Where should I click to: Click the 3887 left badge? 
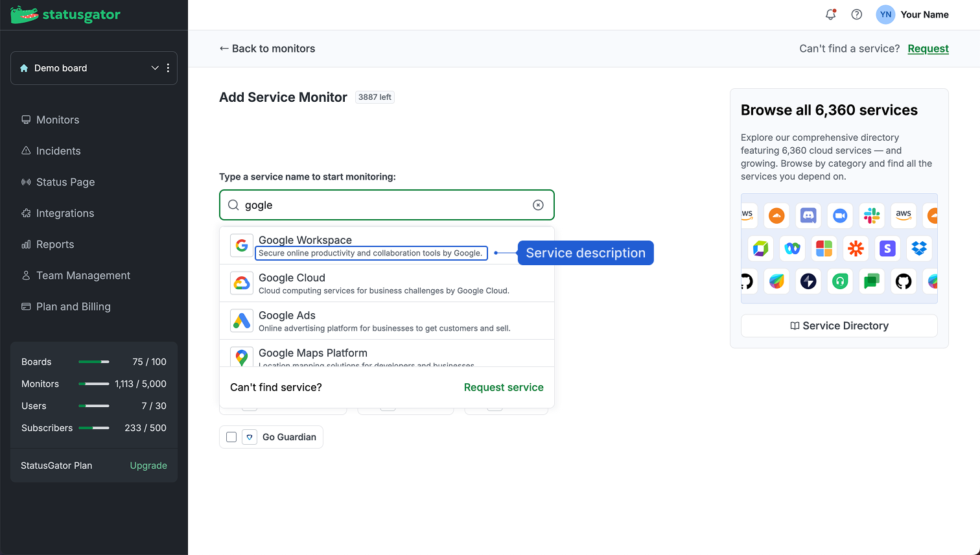click(x=375, y=97)
